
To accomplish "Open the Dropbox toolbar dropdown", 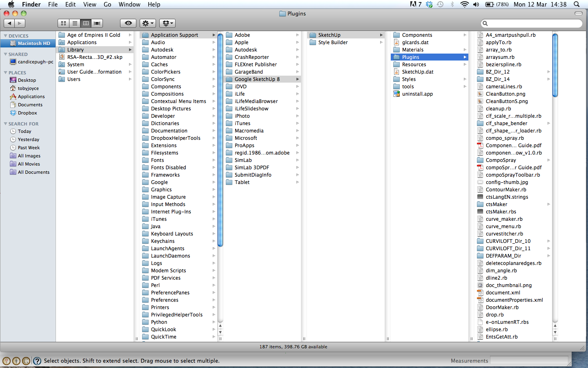I will (167, 23).
